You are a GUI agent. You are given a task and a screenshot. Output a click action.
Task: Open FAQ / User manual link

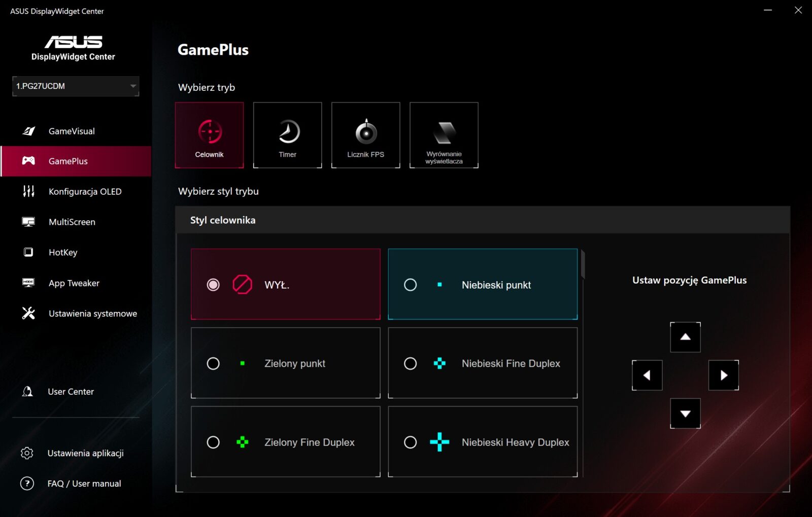(x=84, y=484)
